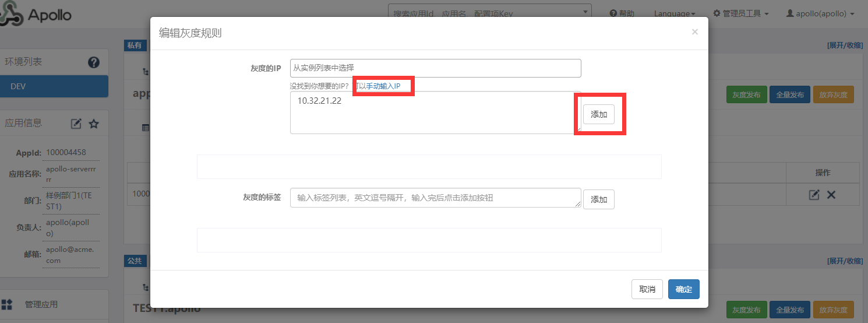The height and width of the screenshot is (323, 868).
Task: Click the email apollo@acme.com
Action: [x=69, y=255]
